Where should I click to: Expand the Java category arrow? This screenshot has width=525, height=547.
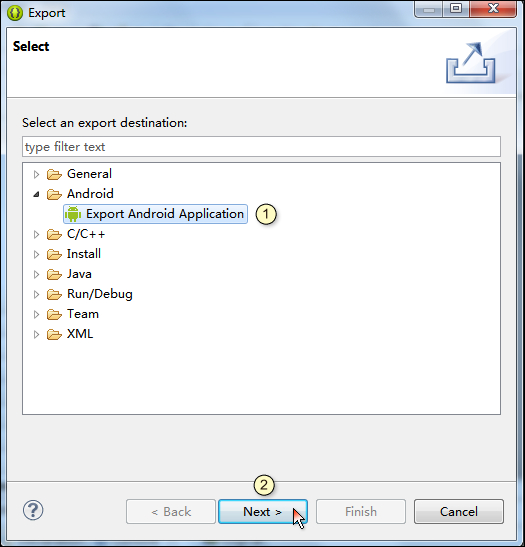click(36, 275)
